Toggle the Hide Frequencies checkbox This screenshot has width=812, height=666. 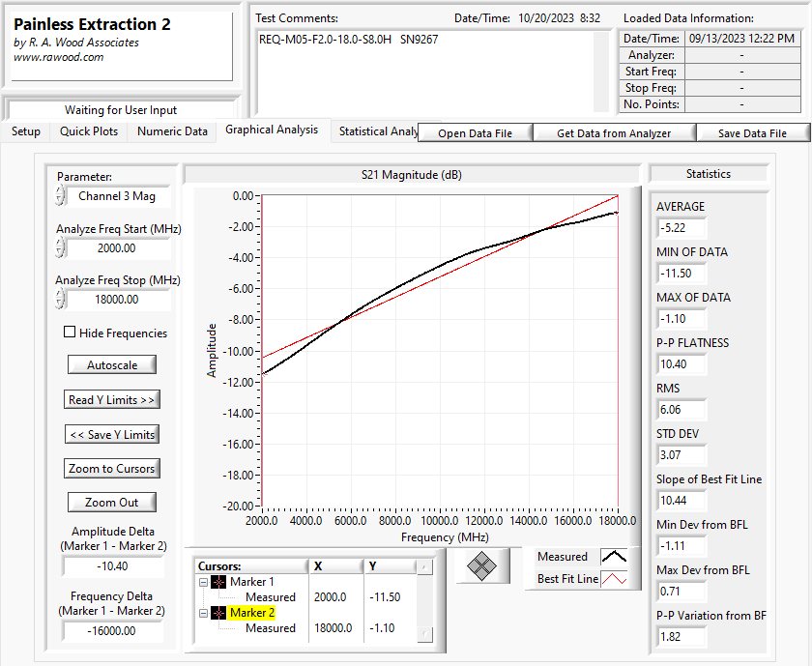(x=70, y=332)
